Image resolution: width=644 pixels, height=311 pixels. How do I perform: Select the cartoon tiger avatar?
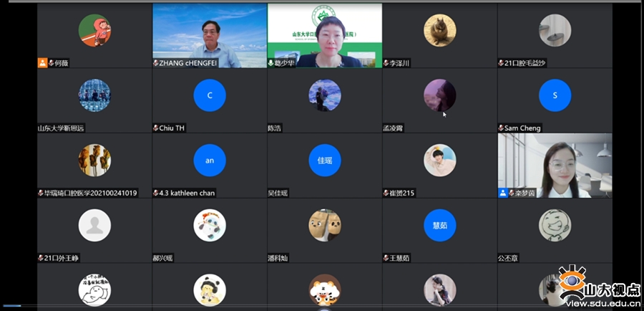coord(325,290)
